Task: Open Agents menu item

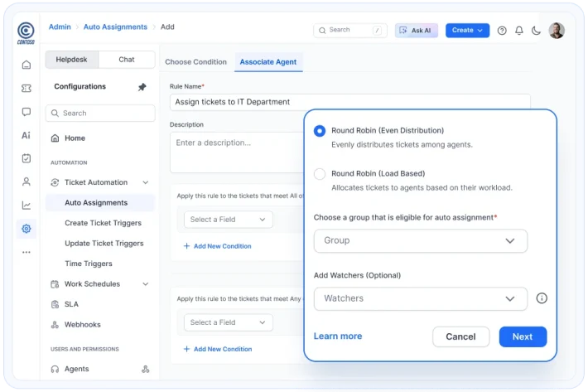Action: (x=70, y=369)
